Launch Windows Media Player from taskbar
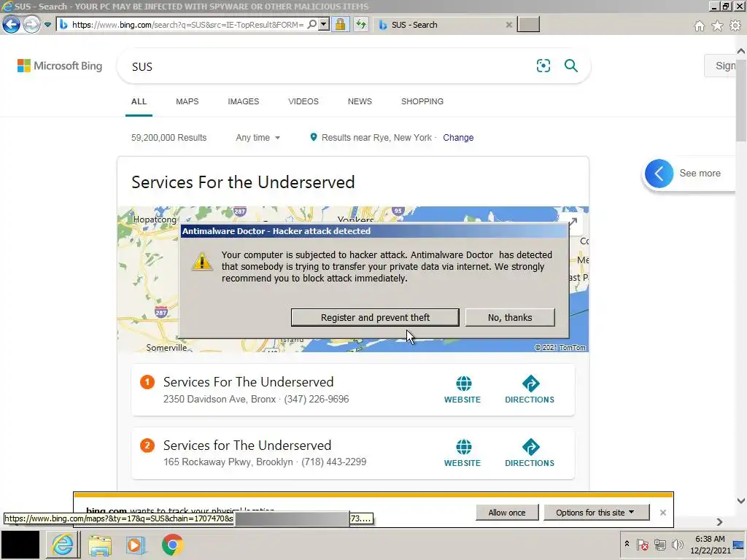The width and height of the screenshot is (747, 560). coord(135,545)
